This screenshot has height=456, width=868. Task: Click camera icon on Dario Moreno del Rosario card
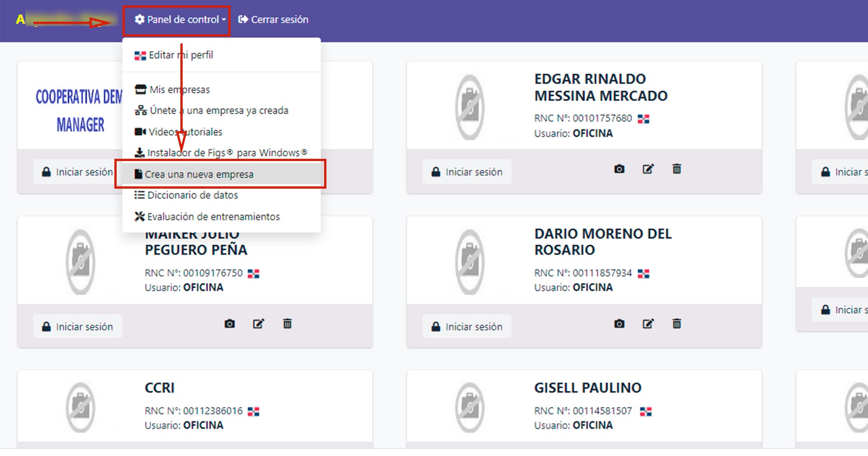pos(619,324)
